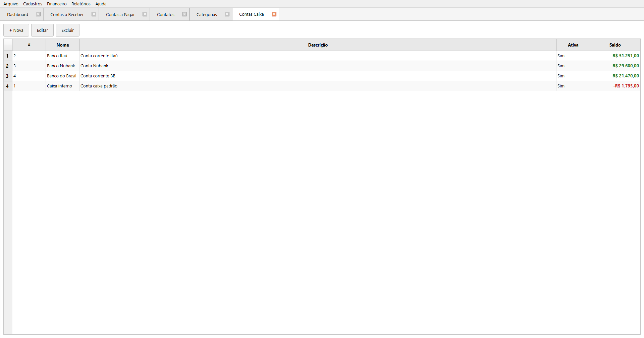644x338 pixels.
Task: Select the Banco Nubank row
Action: 61,66
